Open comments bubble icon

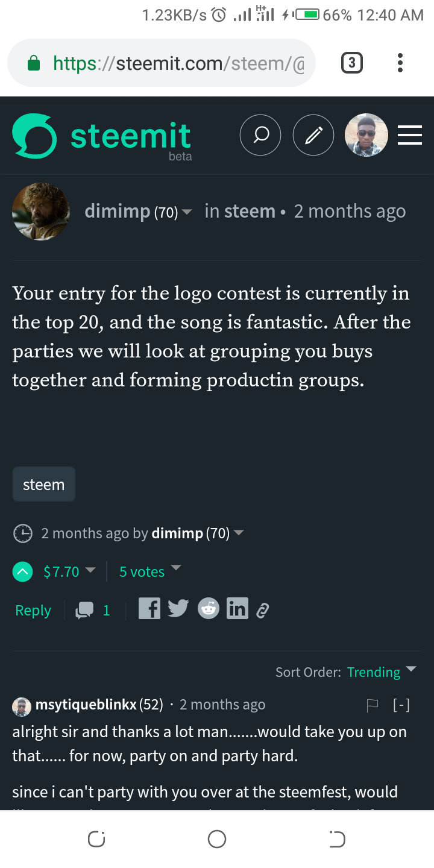(85, 611)
